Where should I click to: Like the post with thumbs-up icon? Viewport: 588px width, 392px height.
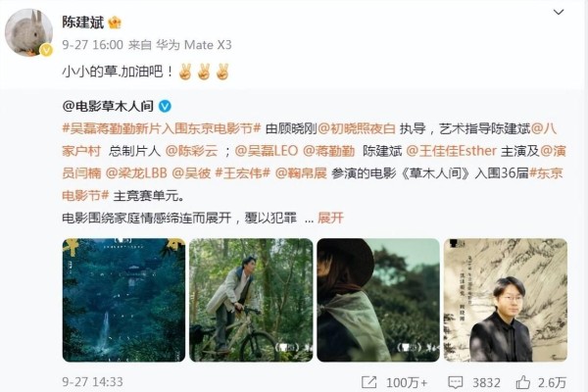click(522, 382)
